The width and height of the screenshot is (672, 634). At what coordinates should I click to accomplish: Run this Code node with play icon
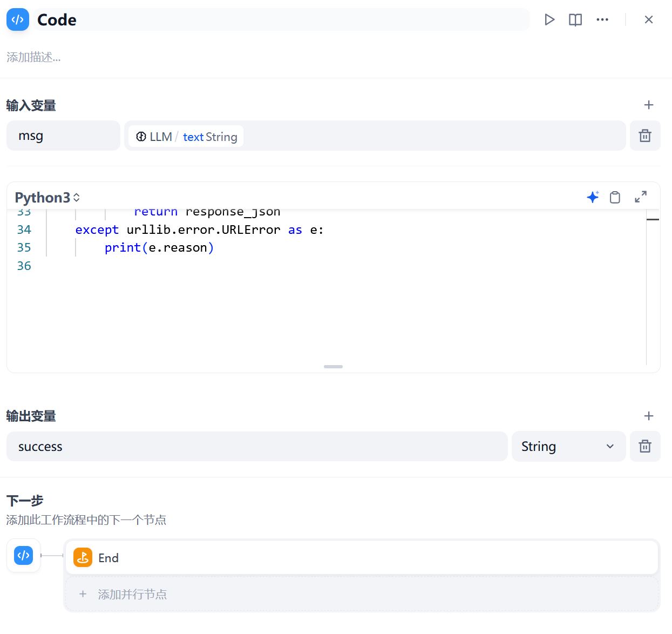549,20
